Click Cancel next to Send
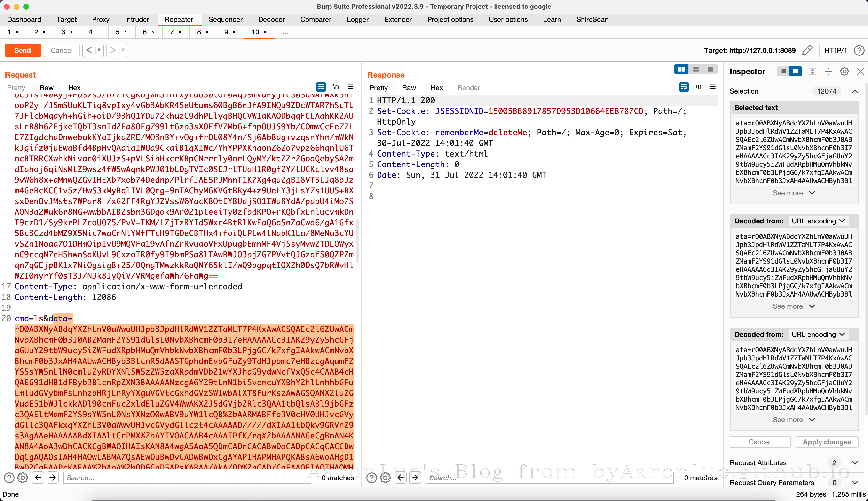868x501 pixels. [62, 50]
